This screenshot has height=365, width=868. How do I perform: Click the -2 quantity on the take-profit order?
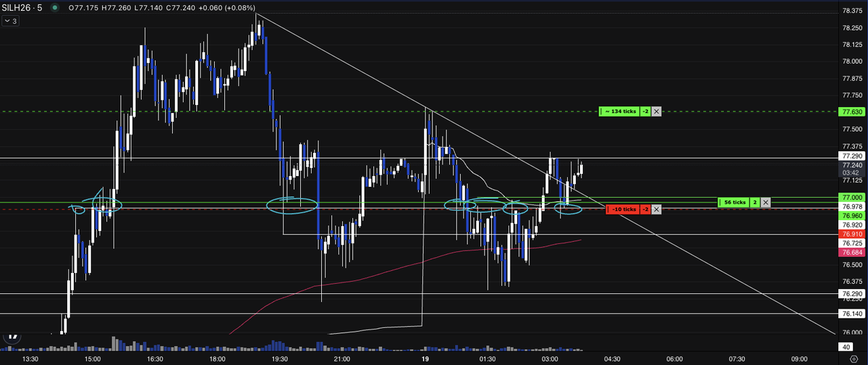coord(644,112)
